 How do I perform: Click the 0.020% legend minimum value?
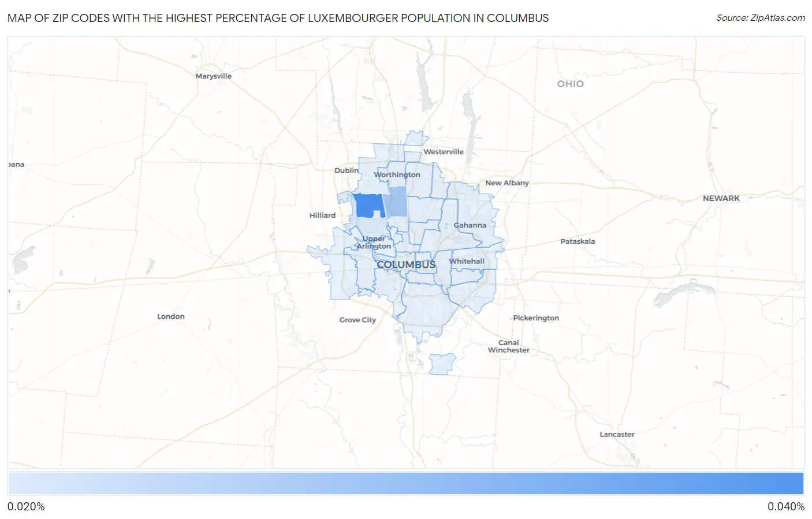(x=26, y=506)
